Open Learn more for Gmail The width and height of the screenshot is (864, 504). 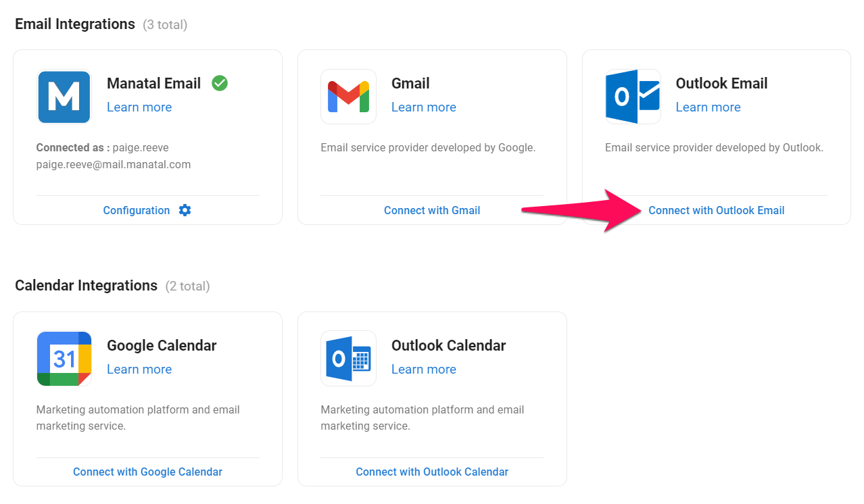pos(424,107)
